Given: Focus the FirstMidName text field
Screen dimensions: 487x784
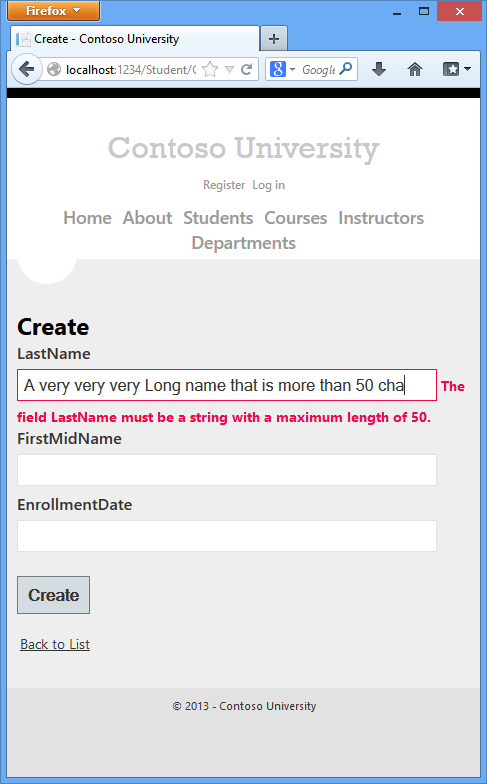Looking at the screenshot, I should coord(227,470).
